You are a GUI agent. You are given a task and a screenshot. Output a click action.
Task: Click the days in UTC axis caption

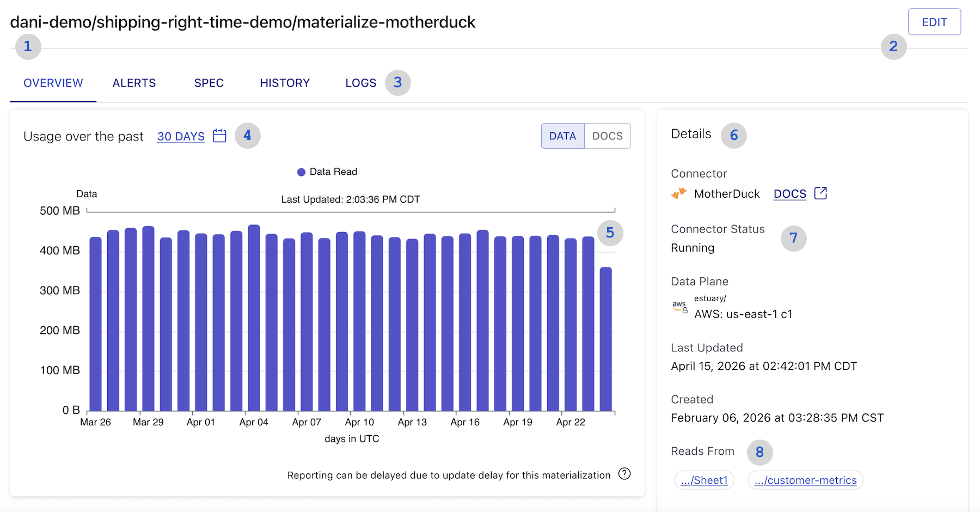(352, 439)
